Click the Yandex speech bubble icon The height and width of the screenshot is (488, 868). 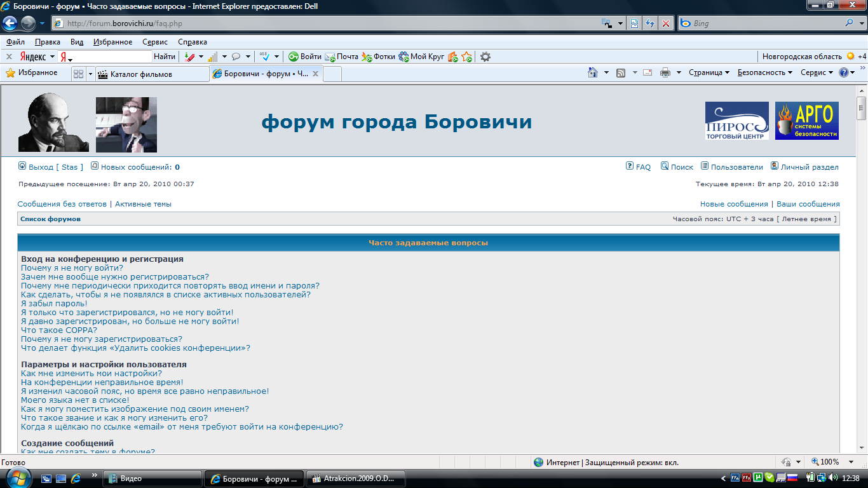[x=236, y=57]
